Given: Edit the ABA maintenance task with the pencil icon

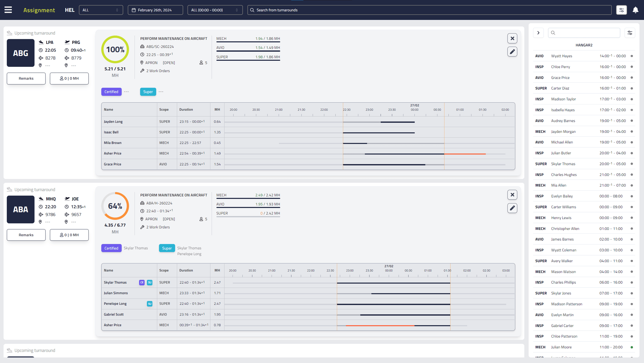Looking at the screenshot, I should coord(512,208).
